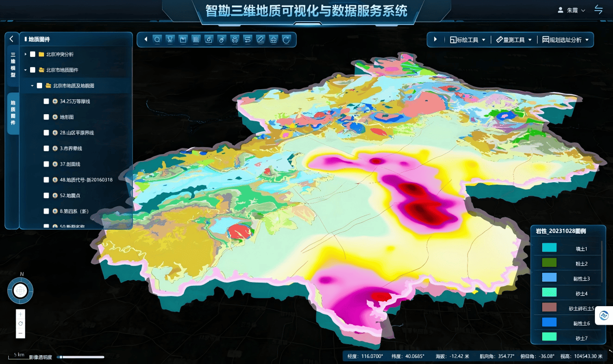
Task: Click the 填土1 legend color swatch
Action: pyautogui.click(x=549, y=248)
